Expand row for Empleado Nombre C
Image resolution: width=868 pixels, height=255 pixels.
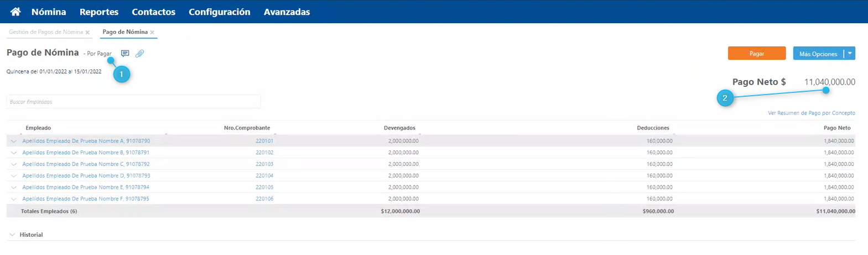point(14,165)
